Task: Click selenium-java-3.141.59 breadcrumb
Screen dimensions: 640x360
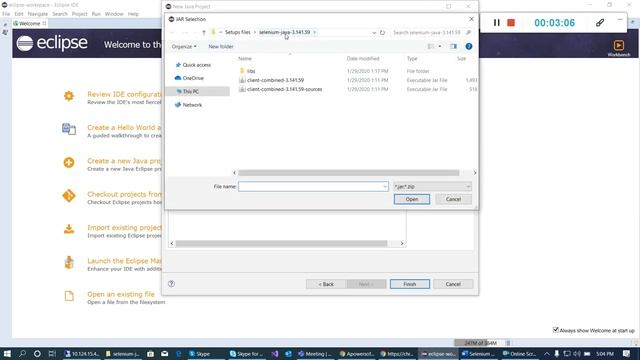Action: [284, 32]
